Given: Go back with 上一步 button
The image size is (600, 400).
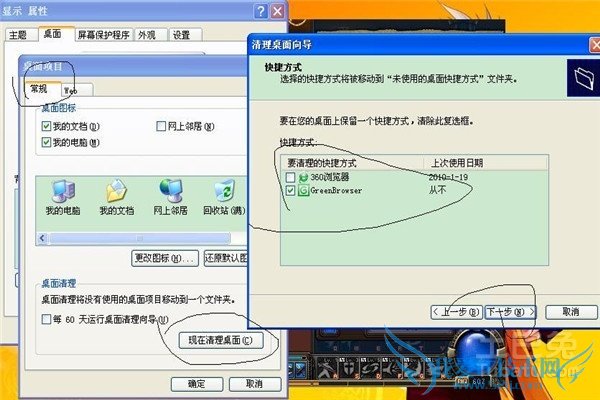Looking at the screenshot, I should (x=457, y=312).
